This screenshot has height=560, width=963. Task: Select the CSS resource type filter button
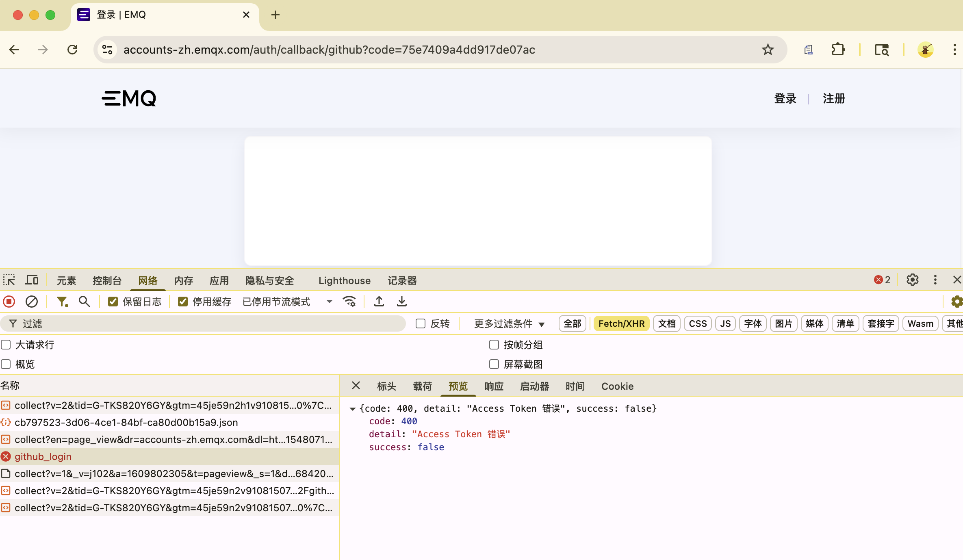(698, 323)
